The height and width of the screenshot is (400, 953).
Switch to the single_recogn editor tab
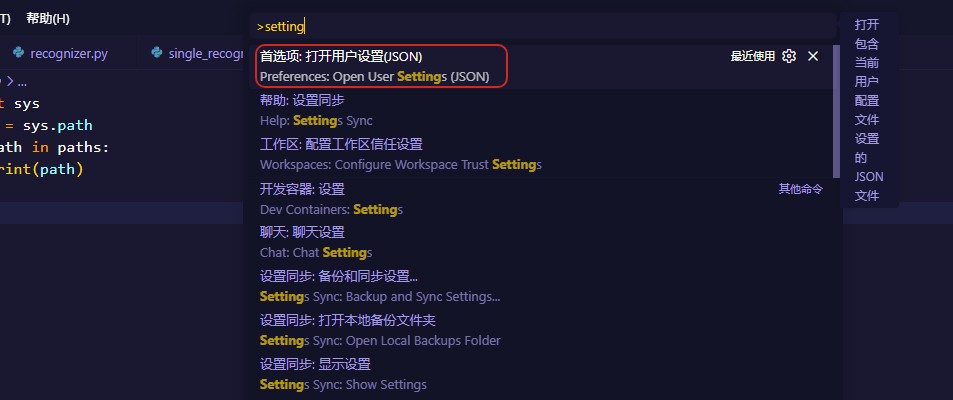pos(190,53)
